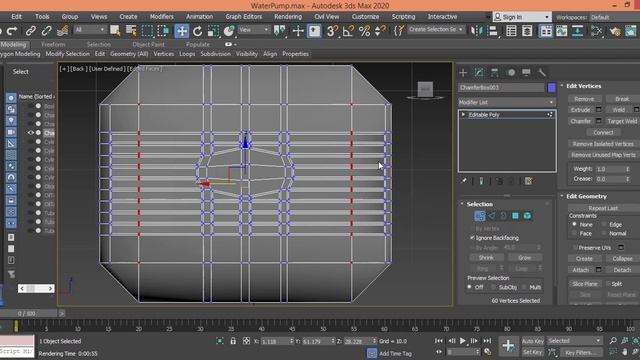Select the Link tool (chain icon)

click(31, 31)
